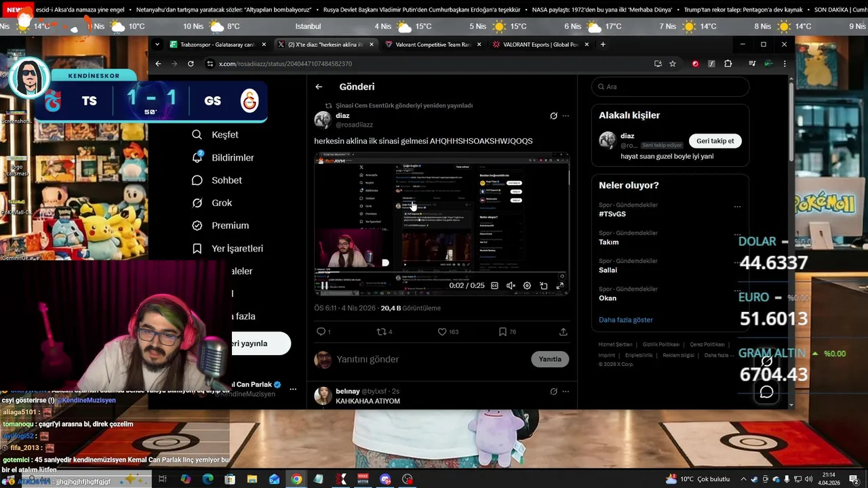Open the Chrome tab search dropdown
Viewport: 868px width, 488px height.
click(x=157, y=45)
